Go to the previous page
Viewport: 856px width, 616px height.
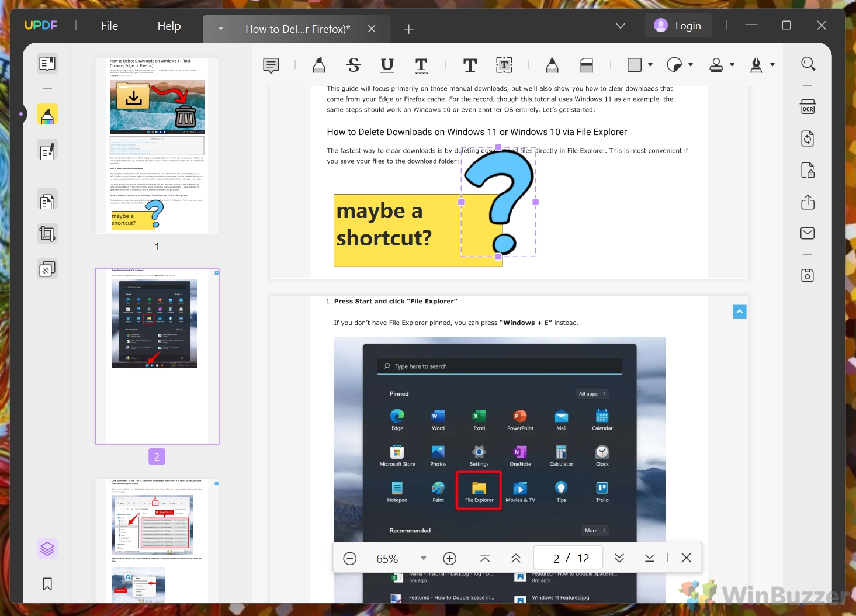click(516, 559)
